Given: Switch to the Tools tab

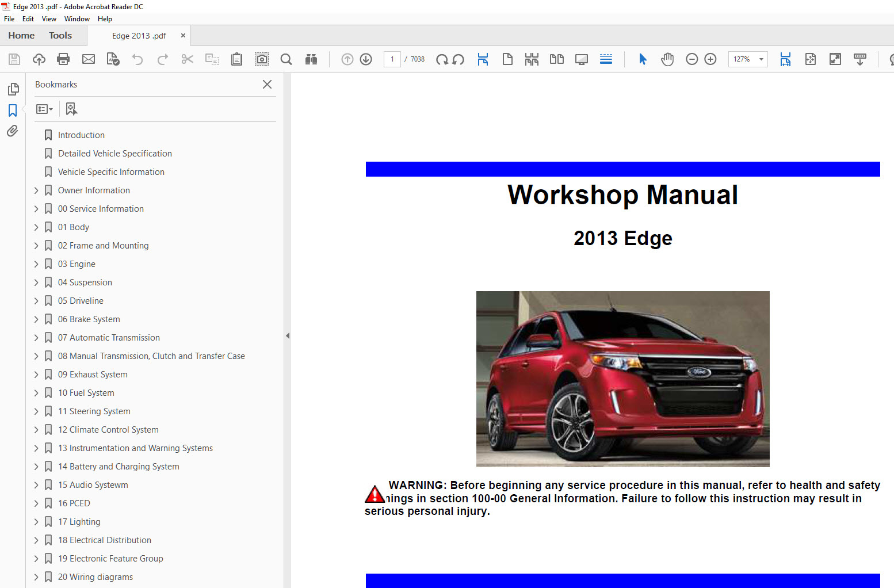Looking at the screenshot, I should [60, 36].
